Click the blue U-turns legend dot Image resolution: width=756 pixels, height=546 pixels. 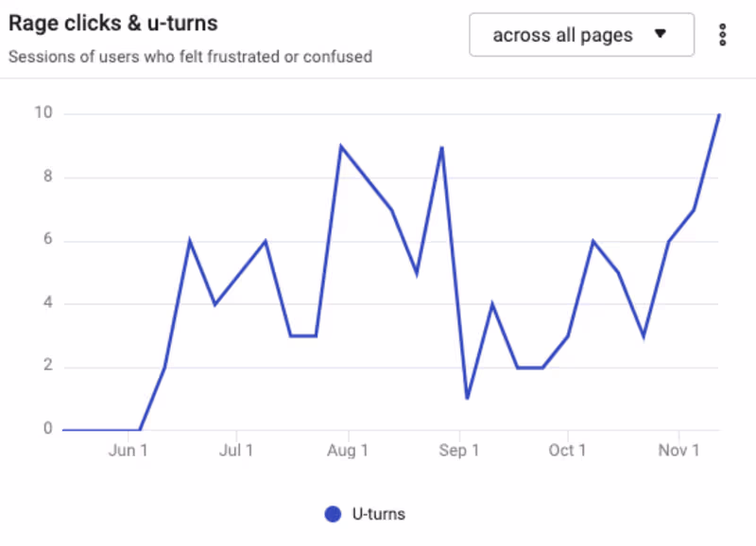click(333, 514)
